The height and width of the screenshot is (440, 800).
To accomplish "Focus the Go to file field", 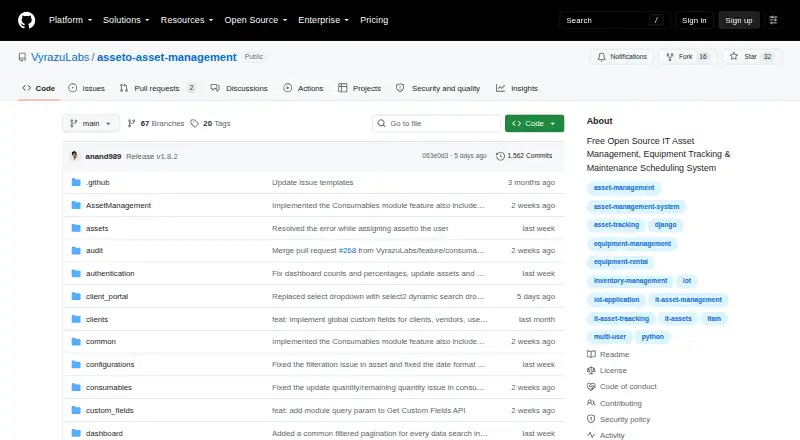I will [437, 124].
